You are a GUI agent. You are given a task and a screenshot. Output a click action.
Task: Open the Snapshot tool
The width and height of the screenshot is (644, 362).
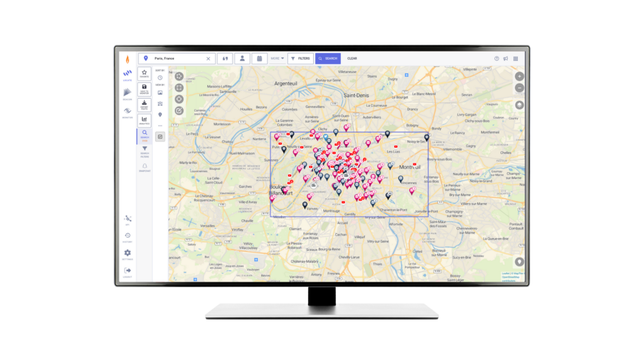pyautogui.click(x=145, y=167)
